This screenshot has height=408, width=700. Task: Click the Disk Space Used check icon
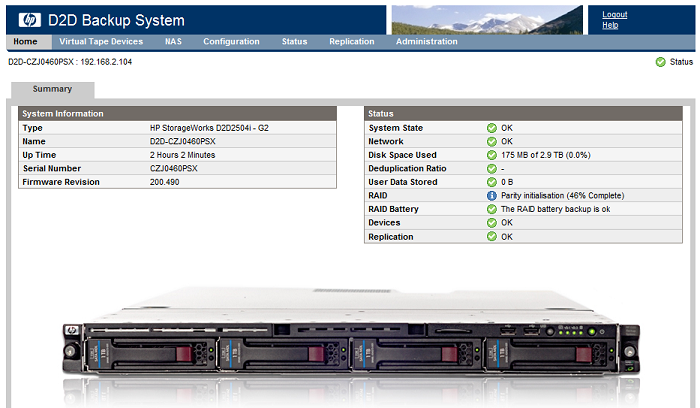pos(492,155)
